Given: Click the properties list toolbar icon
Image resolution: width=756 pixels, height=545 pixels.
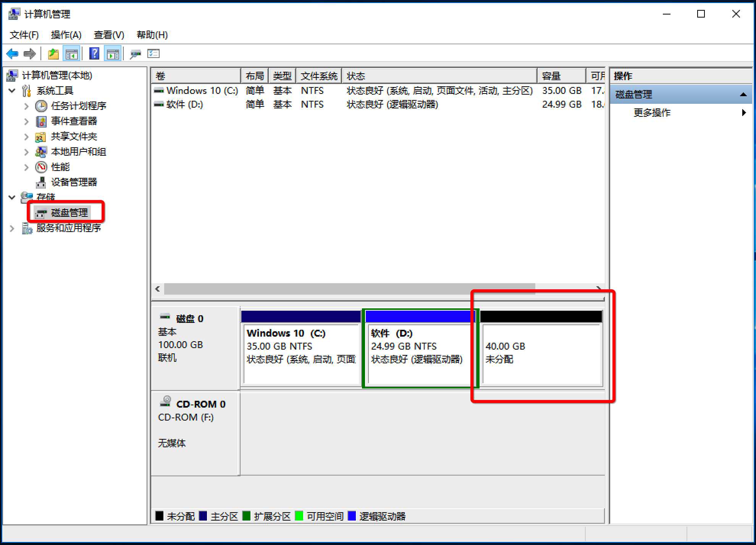Looking at the screenshot, I should pyautogui.click(x=153, y=54).
